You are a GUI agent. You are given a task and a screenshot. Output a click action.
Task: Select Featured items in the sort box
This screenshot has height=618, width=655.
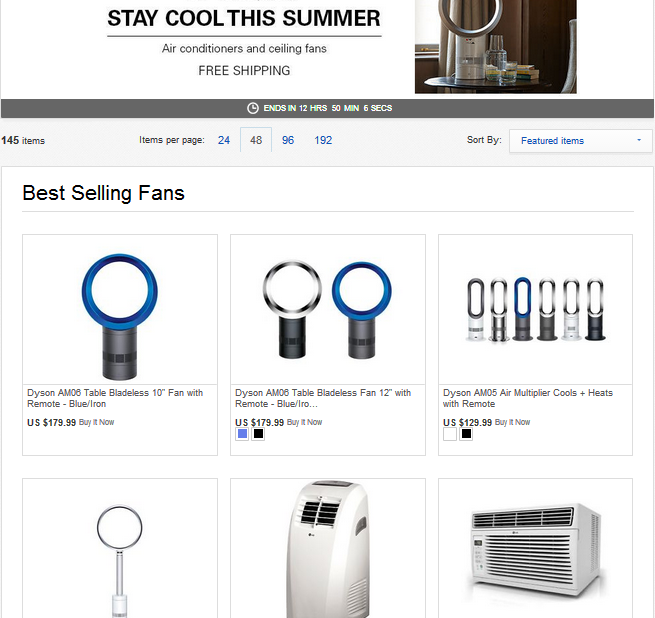[x=552, y=141]
